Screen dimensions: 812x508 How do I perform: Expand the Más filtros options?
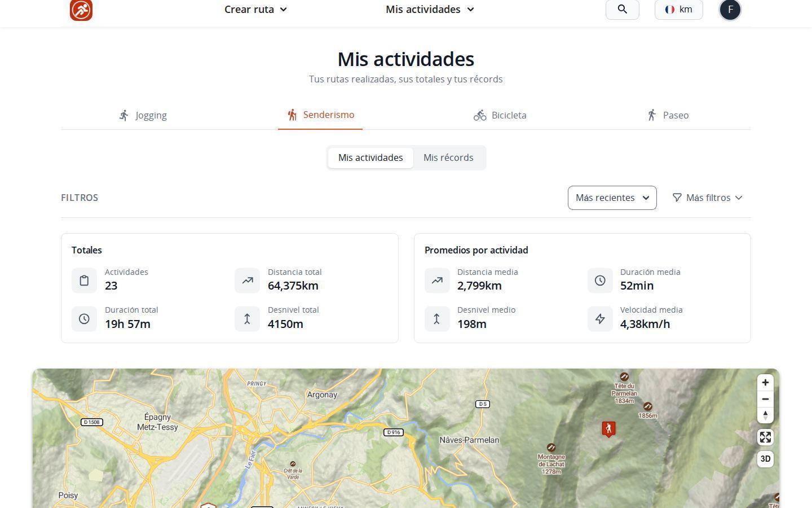click(708, 198)
